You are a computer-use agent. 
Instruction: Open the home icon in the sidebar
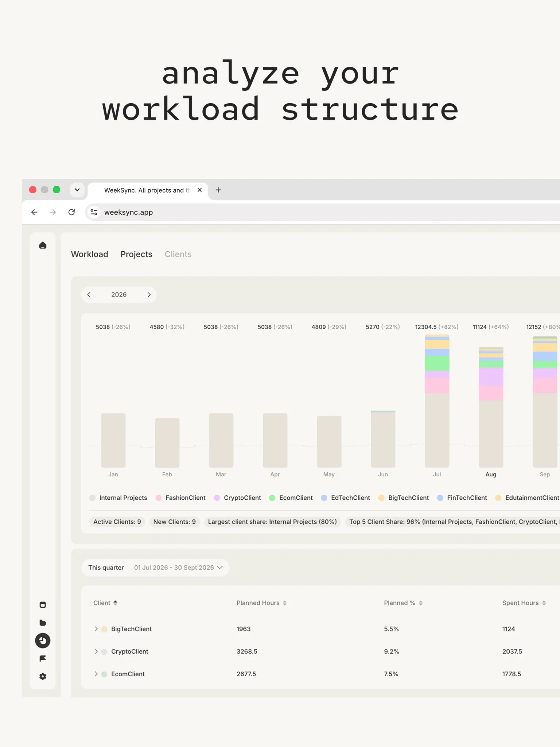[x=43, y=245]
